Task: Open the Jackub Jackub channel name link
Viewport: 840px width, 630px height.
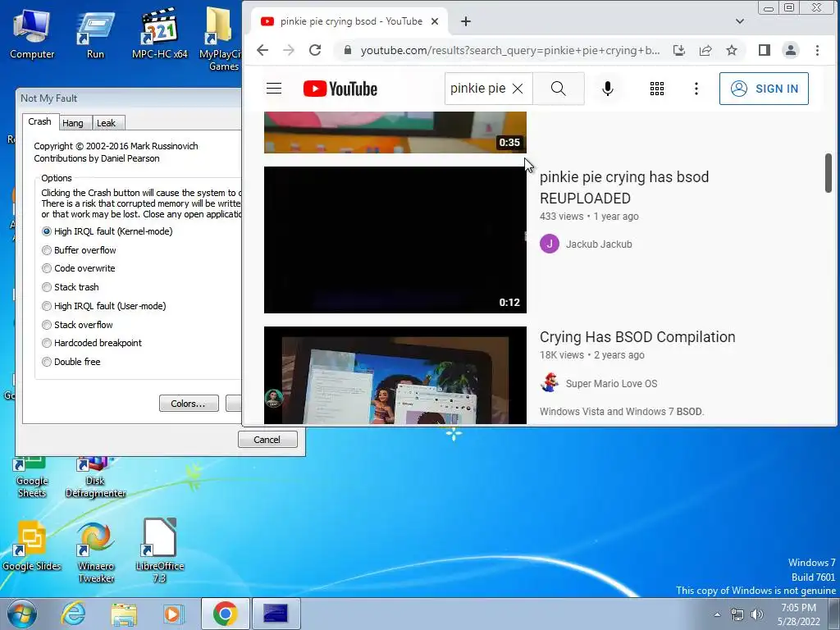Action: point(599,244)
